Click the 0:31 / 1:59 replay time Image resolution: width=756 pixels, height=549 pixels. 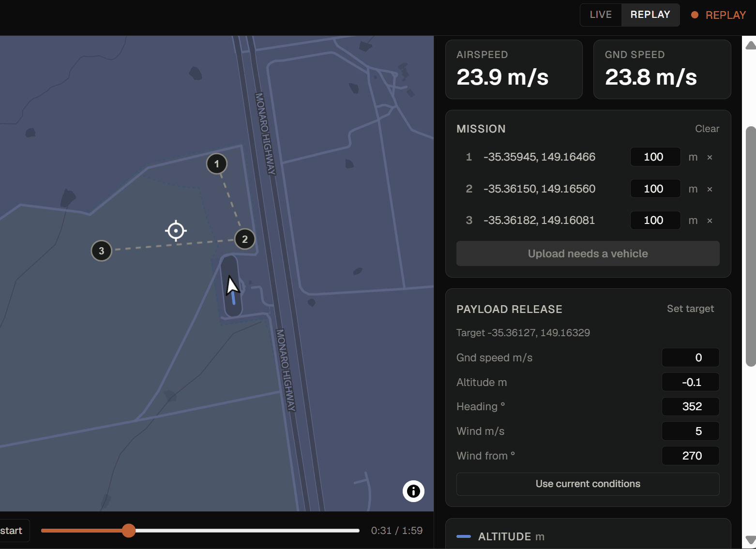397,531
